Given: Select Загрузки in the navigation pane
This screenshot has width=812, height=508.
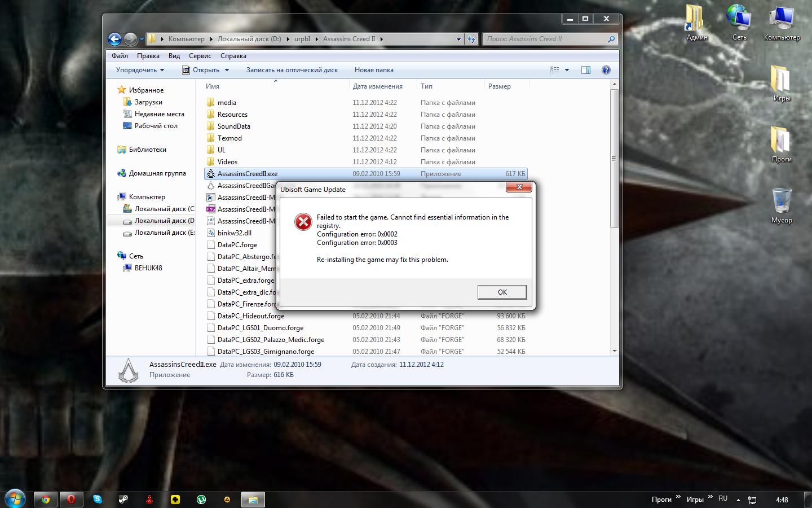Looking at the screenshot, I should click(x=148, y=102).
